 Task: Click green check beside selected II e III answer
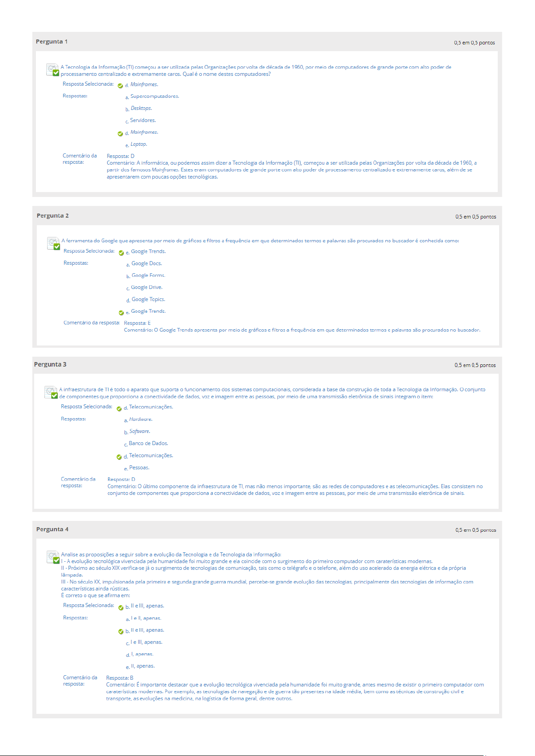pyautogui.click(x=121, y=608)
